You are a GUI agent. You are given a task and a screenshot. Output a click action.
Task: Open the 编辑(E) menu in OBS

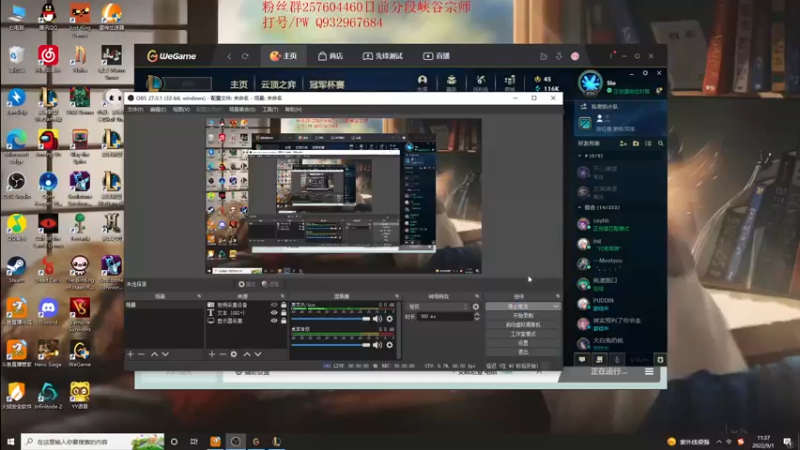tap(158, 110)
